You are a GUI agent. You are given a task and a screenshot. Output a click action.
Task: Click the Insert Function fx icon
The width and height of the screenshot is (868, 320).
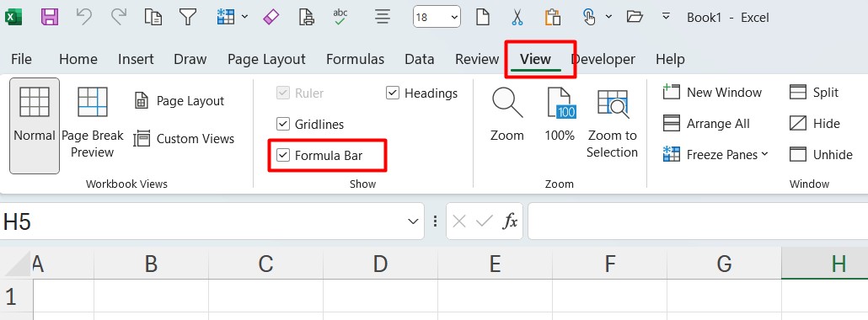(x=510, y=222)
